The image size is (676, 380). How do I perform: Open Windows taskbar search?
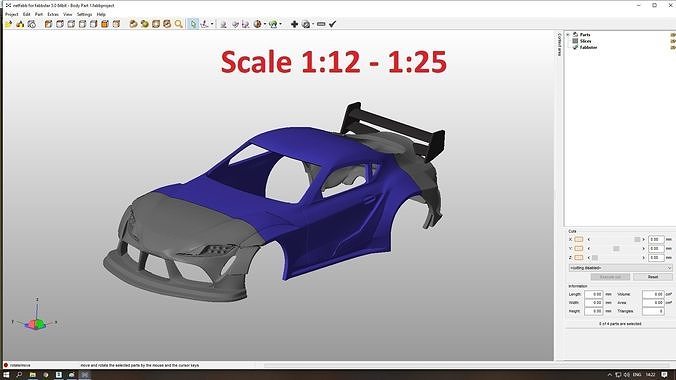19,375
